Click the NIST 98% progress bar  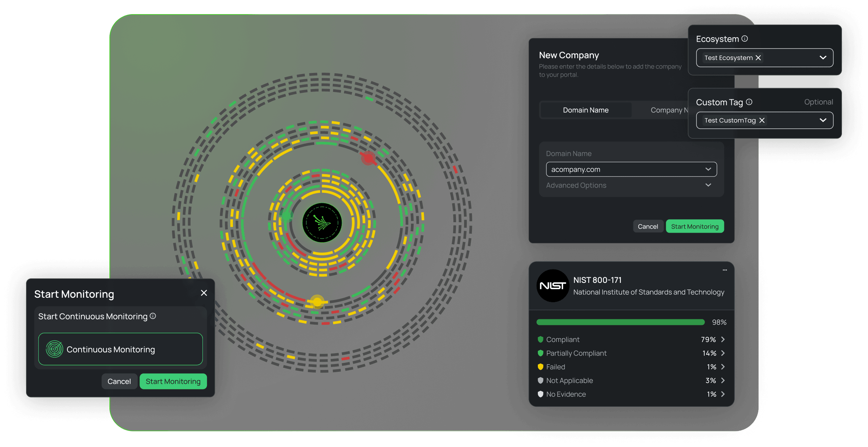(620, 322)
